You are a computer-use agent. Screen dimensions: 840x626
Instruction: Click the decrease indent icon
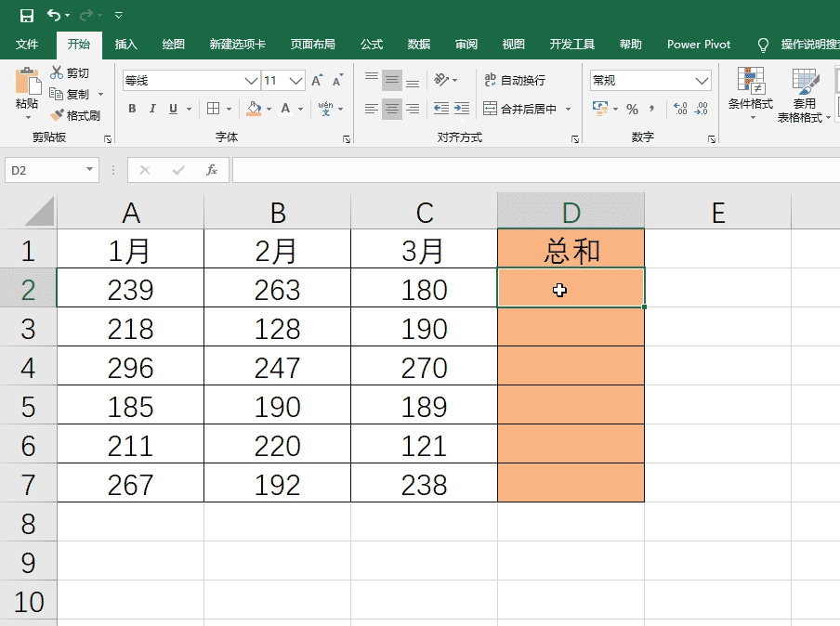click(440, 109)
